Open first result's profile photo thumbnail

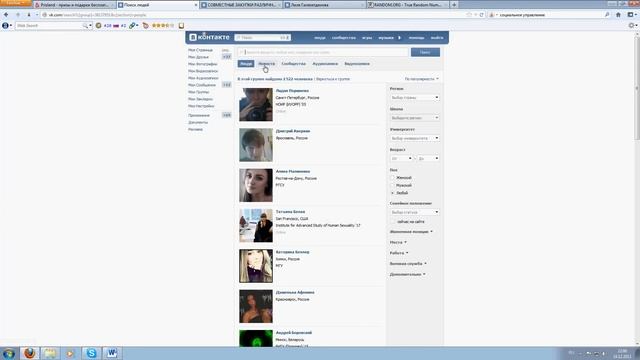pos(256,104)
